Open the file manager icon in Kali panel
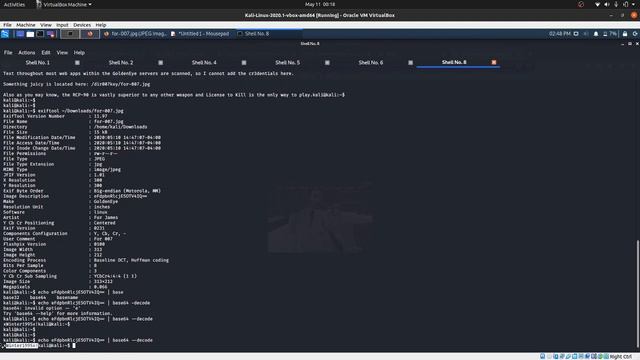The width and height of the screenshot is (640, 360). tap(30, 34)
